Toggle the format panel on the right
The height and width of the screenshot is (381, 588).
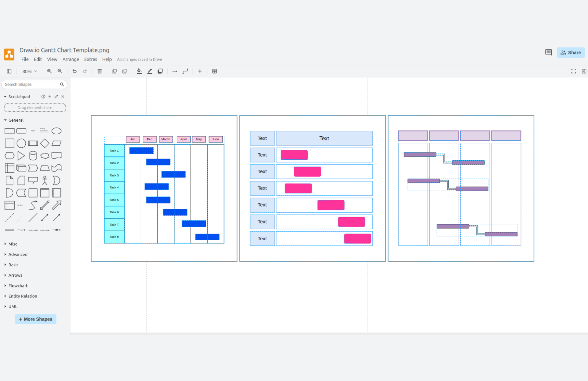584,71
